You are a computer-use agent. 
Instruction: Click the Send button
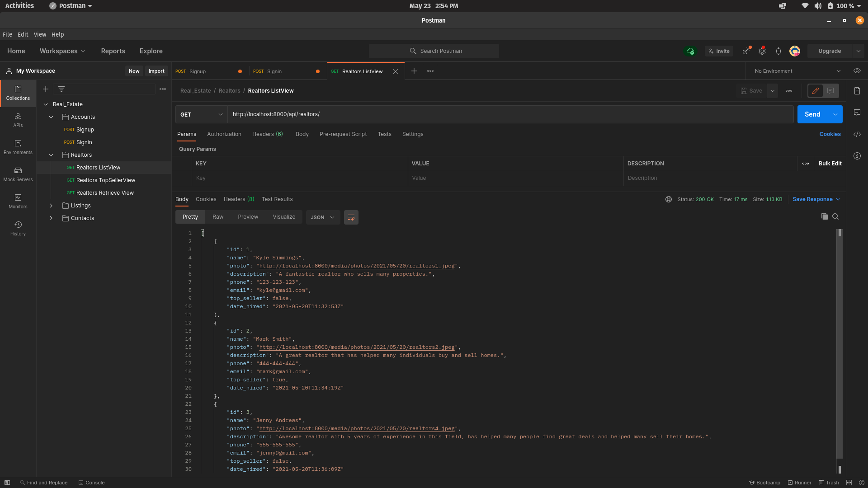tap(812, 114)
